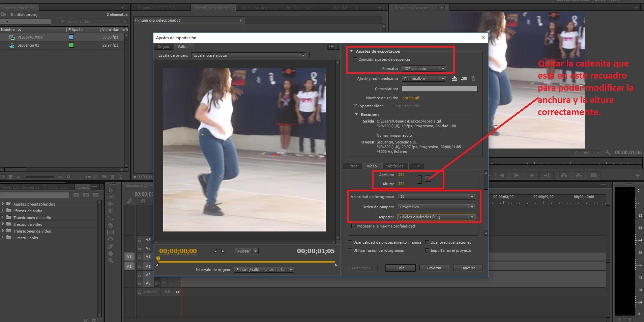Open the Orden de campos dropdown

[x=436, y=207]
